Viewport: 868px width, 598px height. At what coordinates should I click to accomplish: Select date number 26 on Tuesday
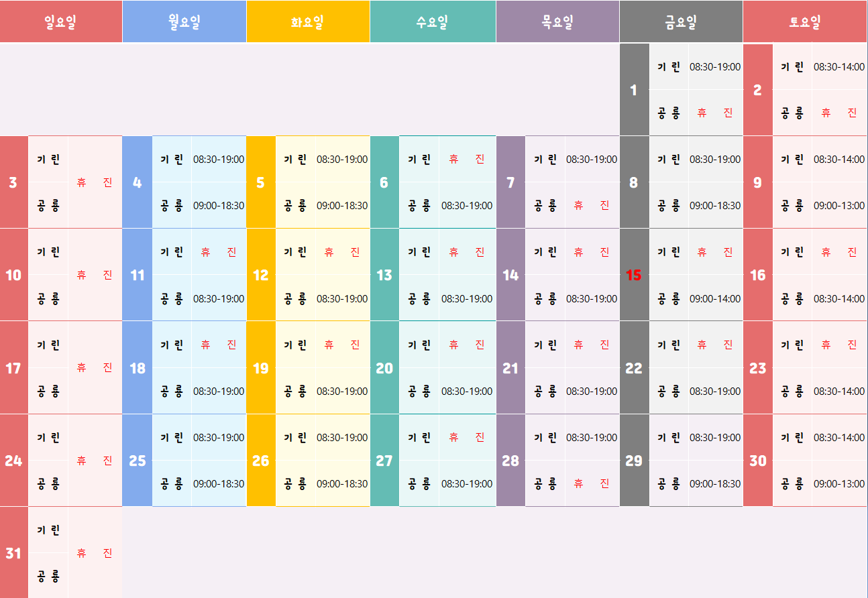click(x=261, y=461)
